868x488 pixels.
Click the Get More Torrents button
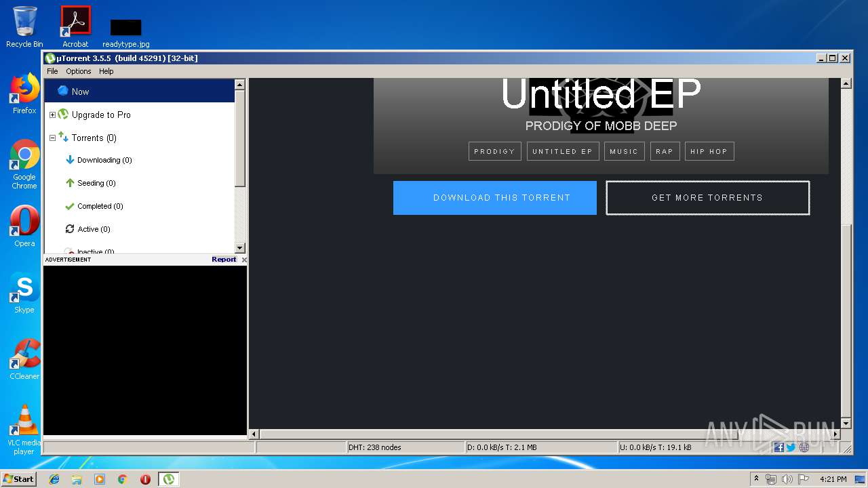coord(707,198)
